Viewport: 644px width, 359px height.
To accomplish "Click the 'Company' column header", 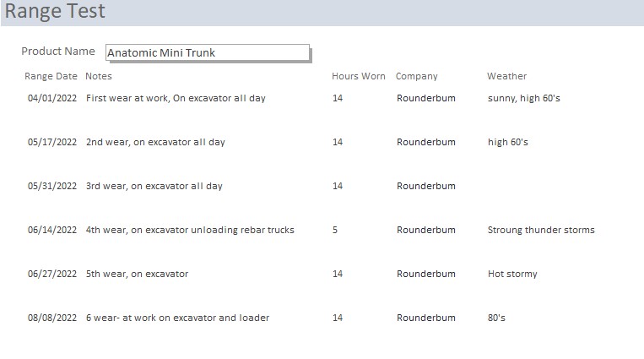I will [x=416, y=76].
